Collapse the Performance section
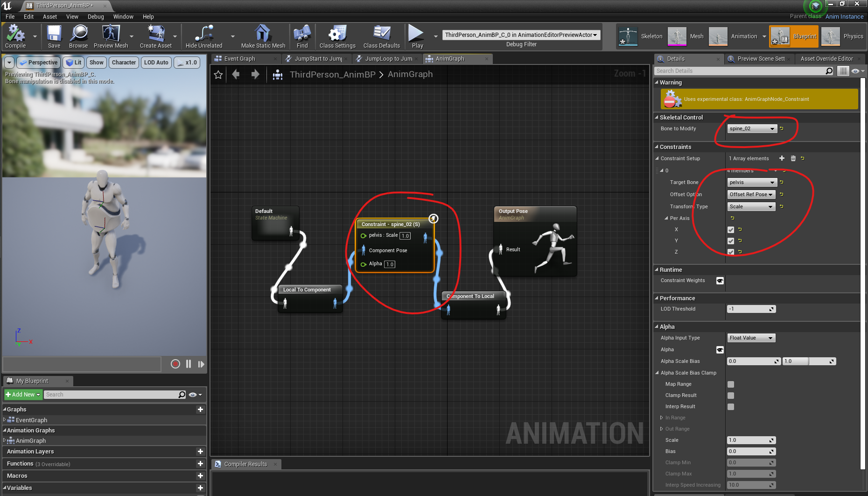 tap(657, 298)
